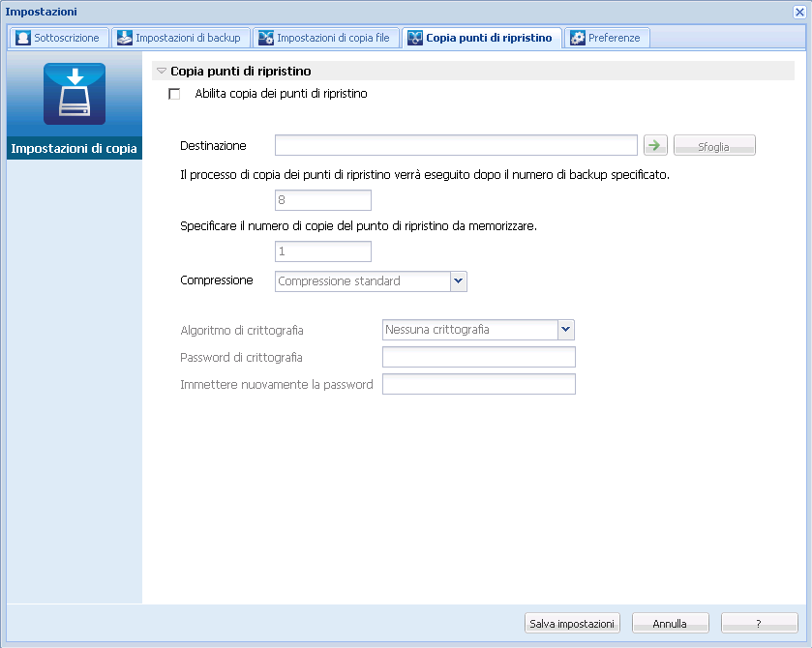Enable Abilita copia dei punti di ripristino
The height and width of the screenshot is (648, 812).
(174, 94)
